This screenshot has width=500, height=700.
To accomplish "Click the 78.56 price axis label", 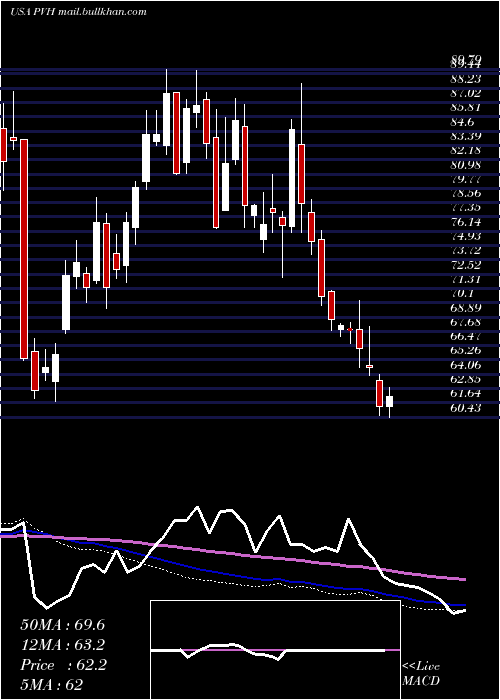I will (x=466, y=193).
